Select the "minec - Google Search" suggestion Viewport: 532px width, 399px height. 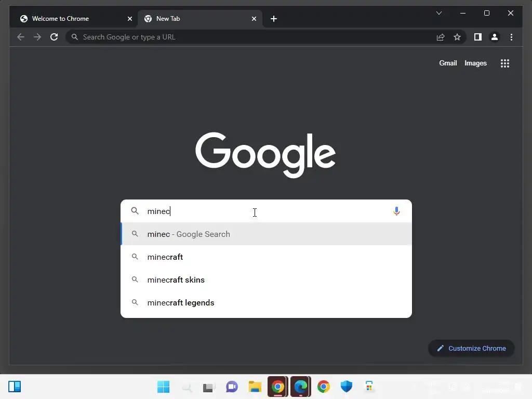click(267, 234)
